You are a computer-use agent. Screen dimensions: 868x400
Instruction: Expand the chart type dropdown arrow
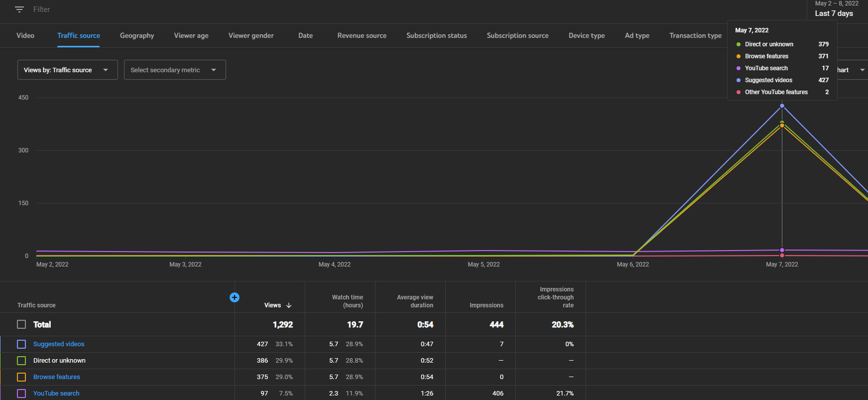point(863,70)
